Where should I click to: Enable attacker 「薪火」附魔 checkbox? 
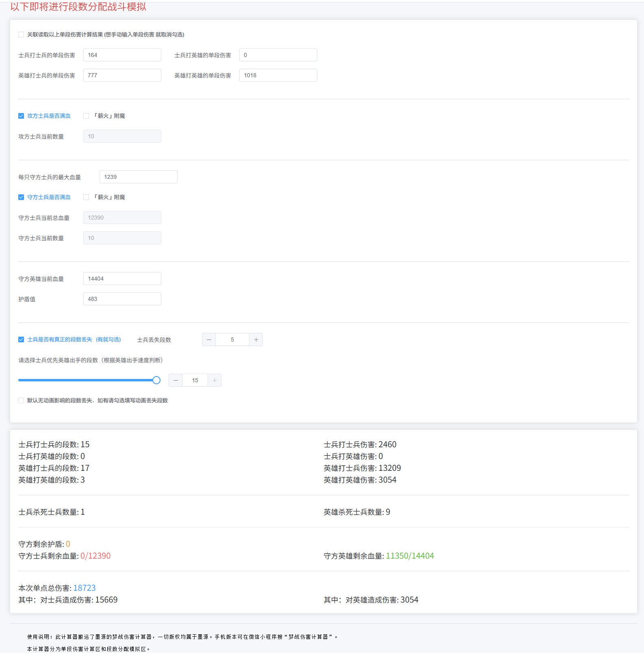[86, 116]
